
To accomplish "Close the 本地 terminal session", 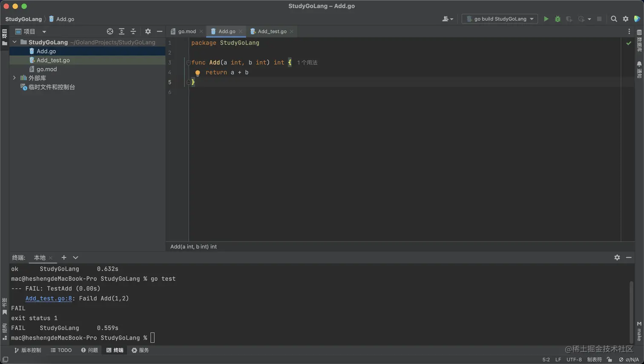I will pos(51,258).
